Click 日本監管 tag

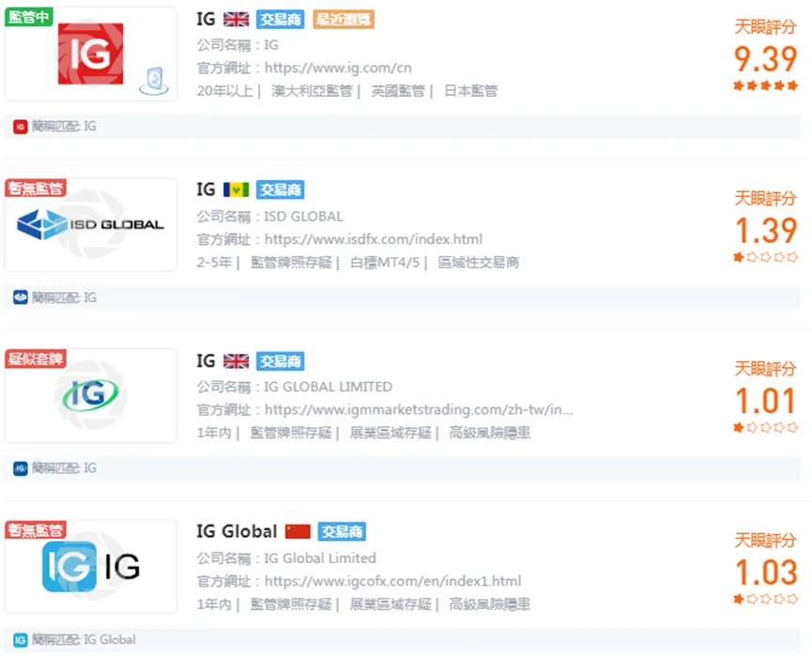tap(470, 91)
